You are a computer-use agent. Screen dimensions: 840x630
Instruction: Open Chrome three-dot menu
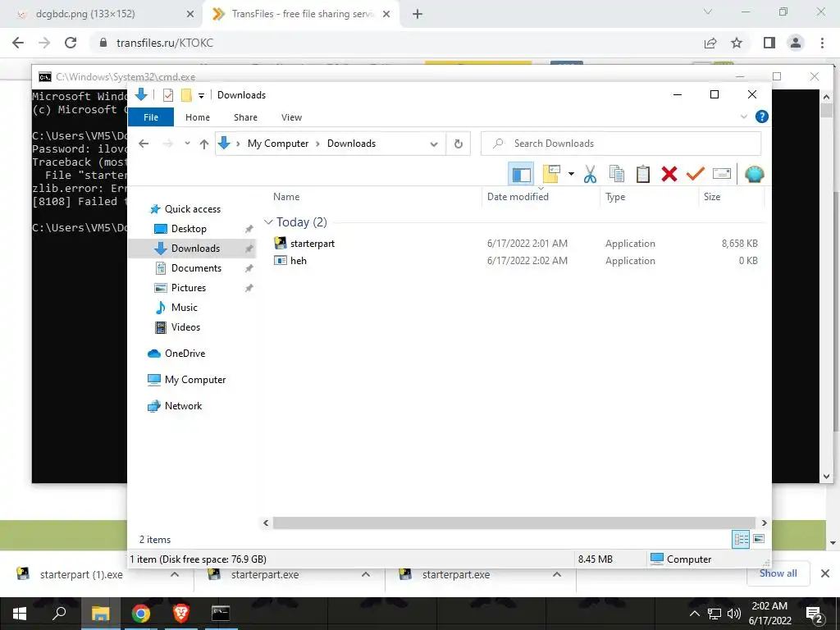point(822,43)
